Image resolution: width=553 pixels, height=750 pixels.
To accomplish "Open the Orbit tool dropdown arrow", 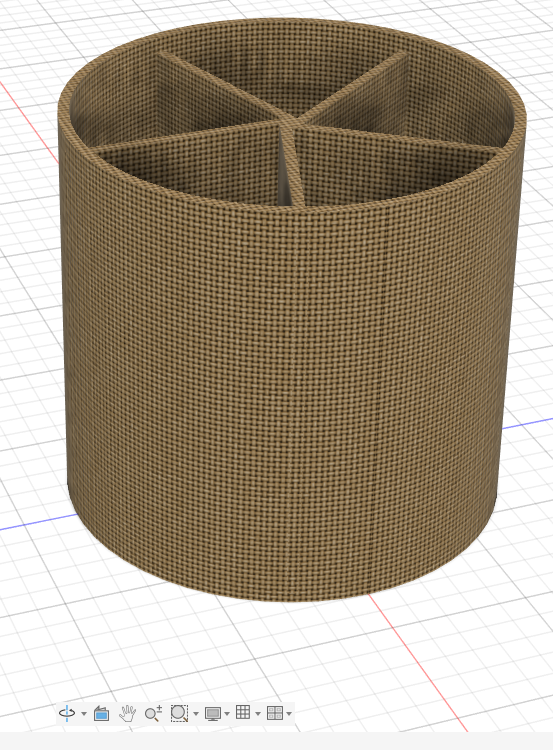I will point(84,714).
